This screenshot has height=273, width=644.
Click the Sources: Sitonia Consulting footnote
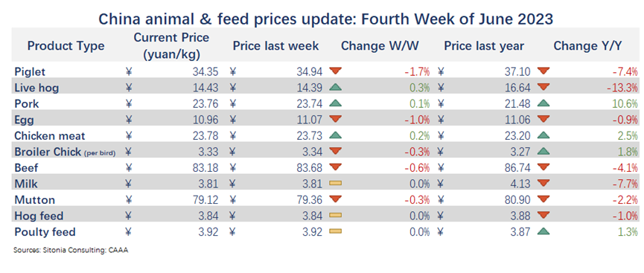coord(71,250)
